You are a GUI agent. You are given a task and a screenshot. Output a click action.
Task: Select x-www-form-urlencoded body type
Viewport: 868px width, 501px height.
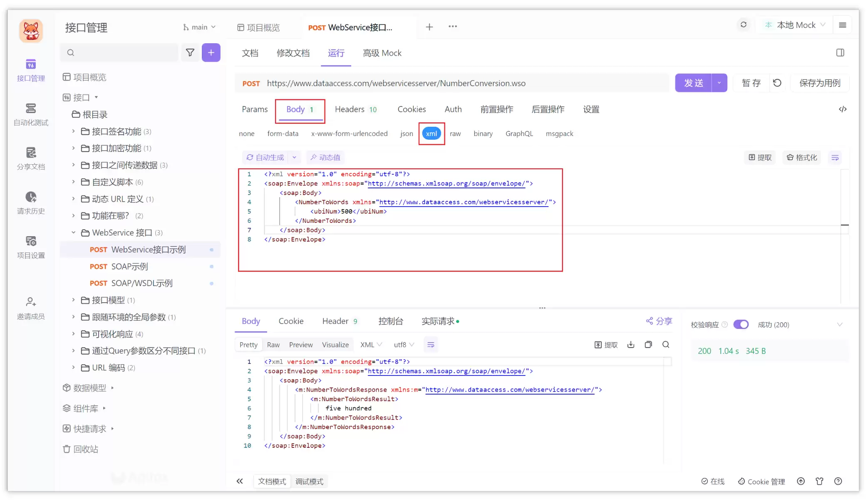tap(349, 133)
